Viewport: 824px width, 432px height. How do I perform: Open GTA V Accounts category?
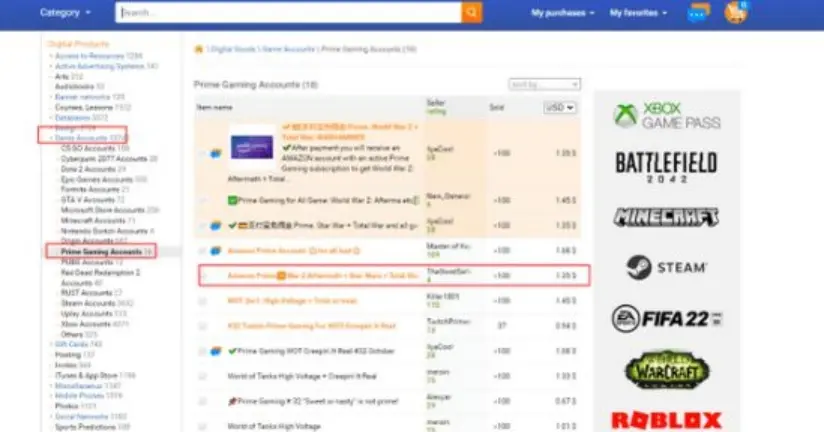[x=87, y=200]
